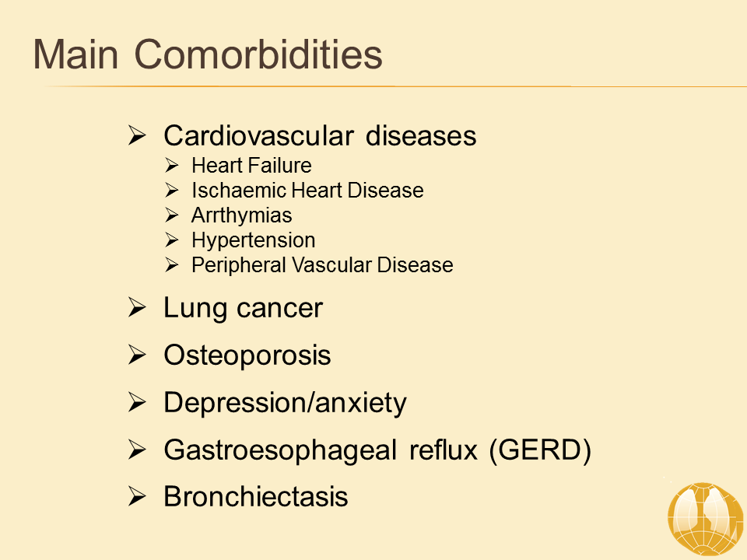Click the Osteoporosis text
The height and width of the screenshot is (560, 747).
point(247,356)
